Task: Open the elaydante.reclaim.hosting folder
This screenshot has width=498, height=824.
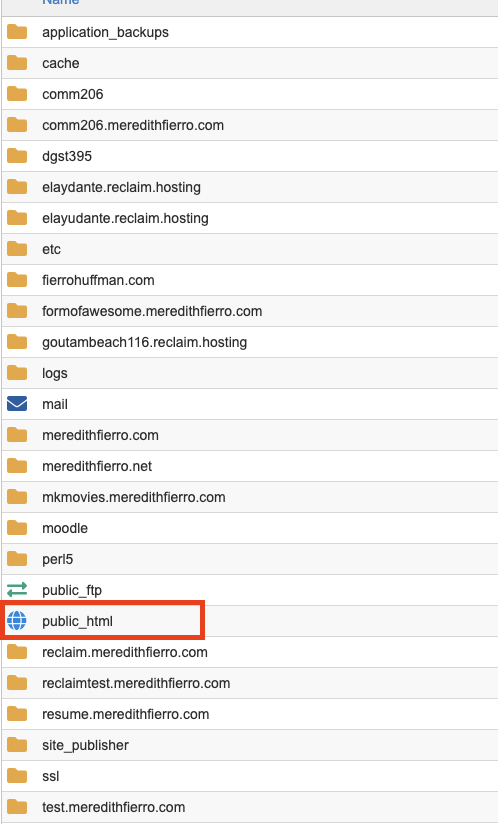Action: pos(121,187)
